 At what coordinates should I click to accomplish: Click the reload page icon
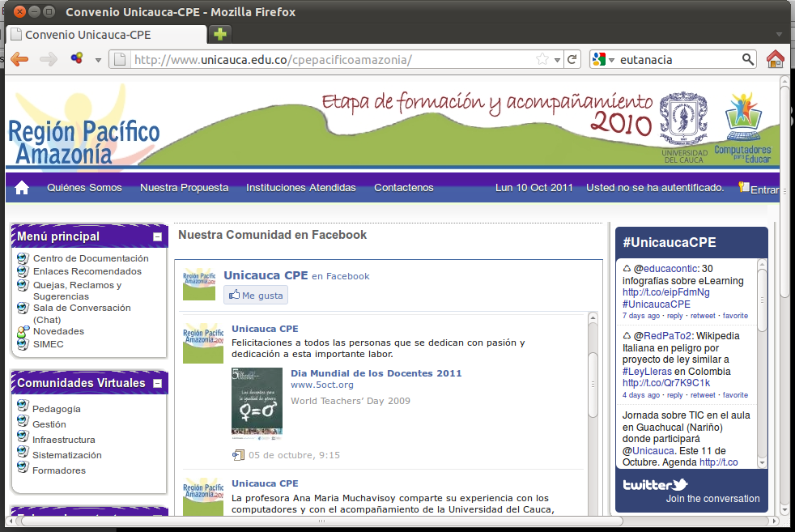coord(572,59)
